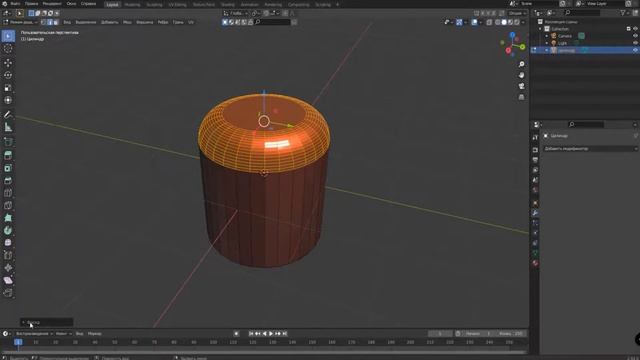This screenshot has width=640, height=360.
Task: Select the Poly Build tool
Action: 8,218
